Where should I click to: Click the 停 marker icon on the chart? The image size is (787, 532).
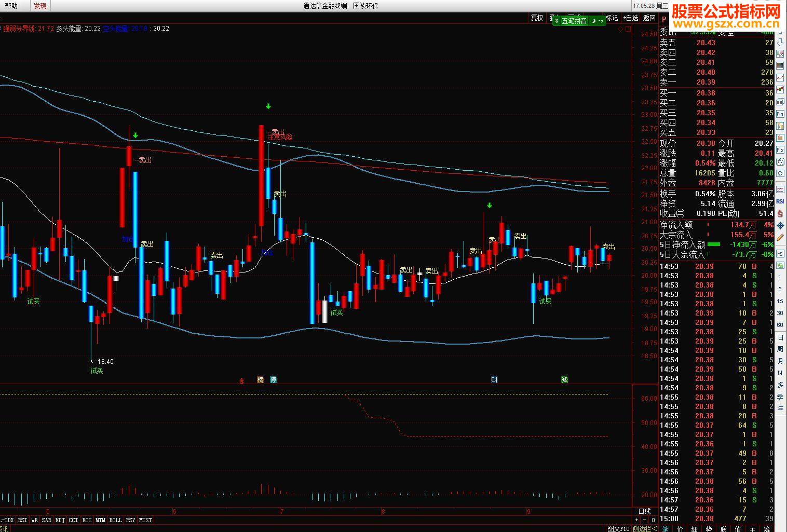[274, 380]
